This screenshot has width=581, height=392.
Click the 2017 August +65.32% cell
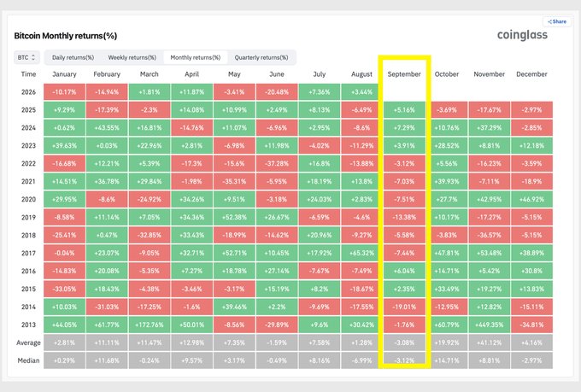click(361, 253)
